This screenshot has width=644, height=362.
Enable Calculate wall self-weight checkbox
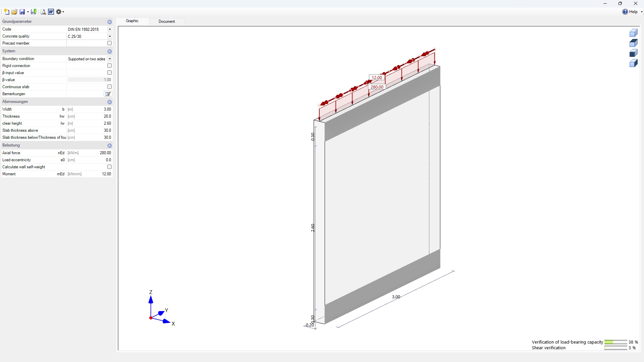[109, 167]
